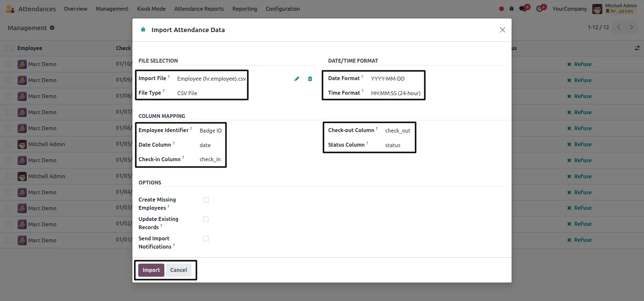
Task: Enable Create Missing Employees checkbox
Action: pos(206,200)
